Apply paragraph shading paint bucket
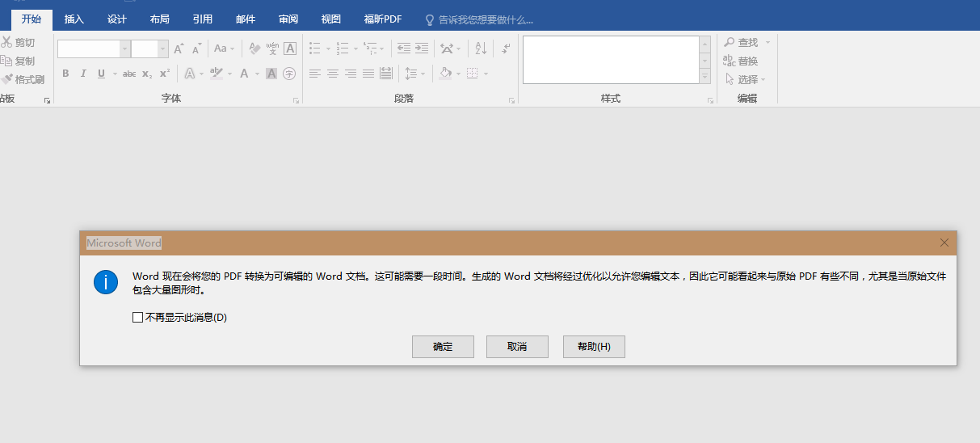Viewport: 980px width, 443px height. [444, 74]
